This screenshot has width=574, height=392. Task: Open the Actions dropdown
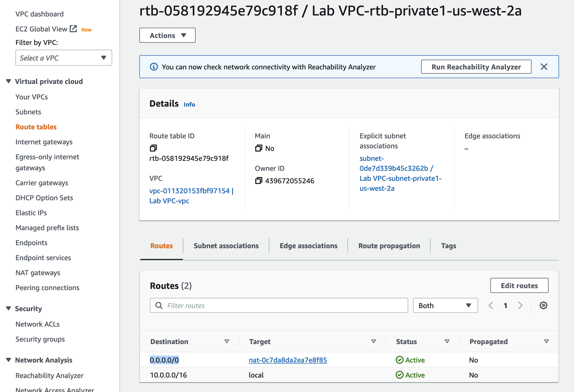click(x=167, y=35)
